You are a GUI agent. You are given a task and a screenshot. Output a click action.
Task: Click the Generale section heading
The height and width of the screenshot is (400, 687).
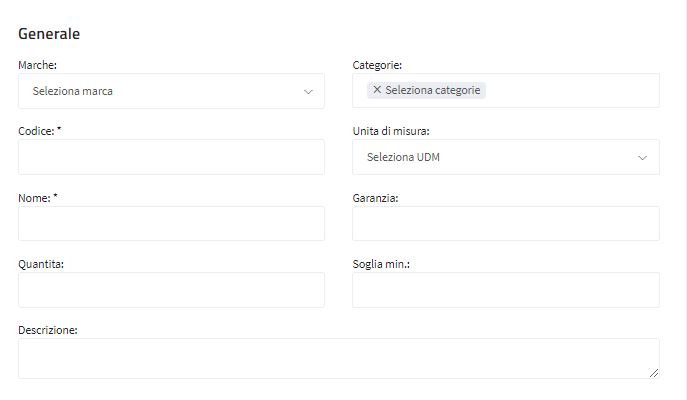click(49, 34)
